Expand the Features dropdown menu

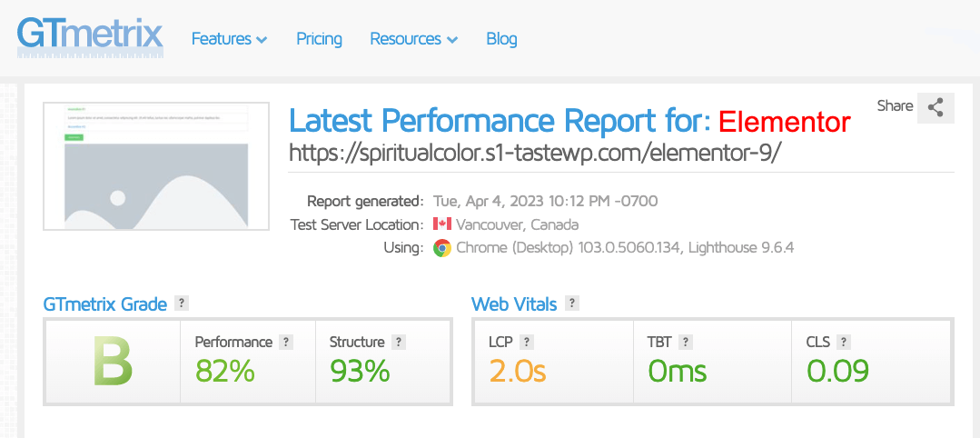tap(229, 39)
